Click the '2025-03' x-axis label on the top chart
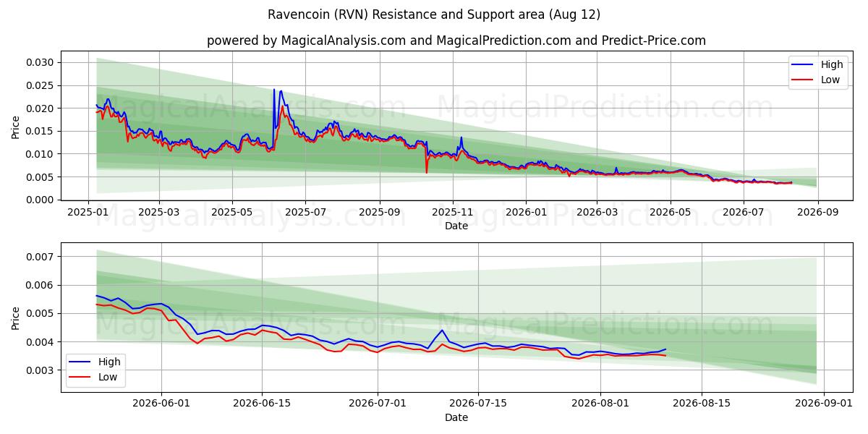 [x=158, y=213]
